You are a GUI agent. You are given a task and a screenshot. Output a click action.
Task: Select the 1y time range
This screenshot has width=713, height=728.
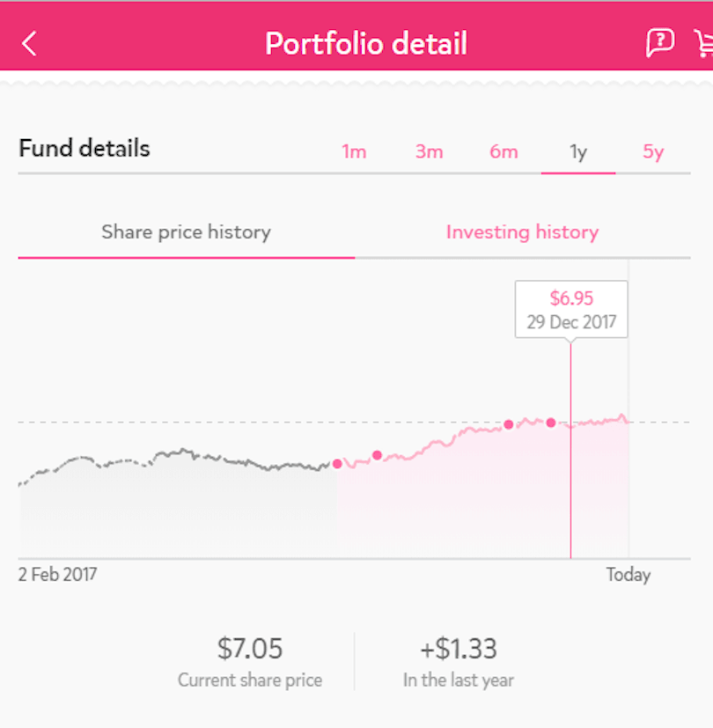click(578, 151)
